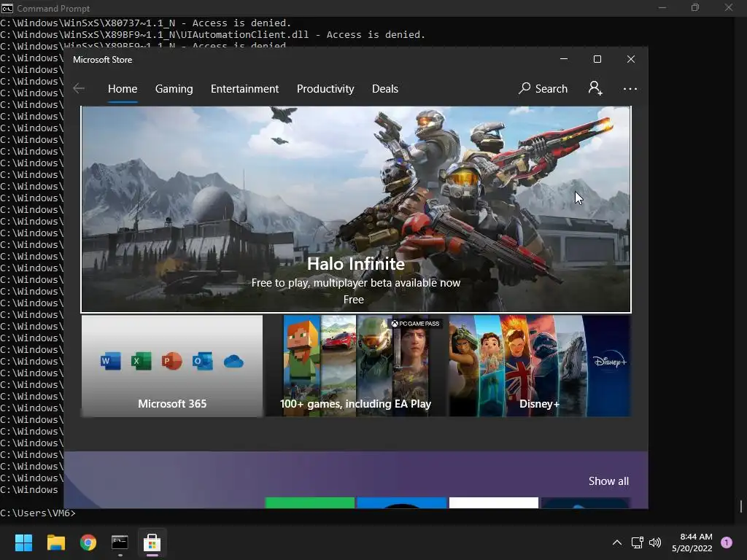
Task: Open the Productivity tab
Action: coord(325,88)
